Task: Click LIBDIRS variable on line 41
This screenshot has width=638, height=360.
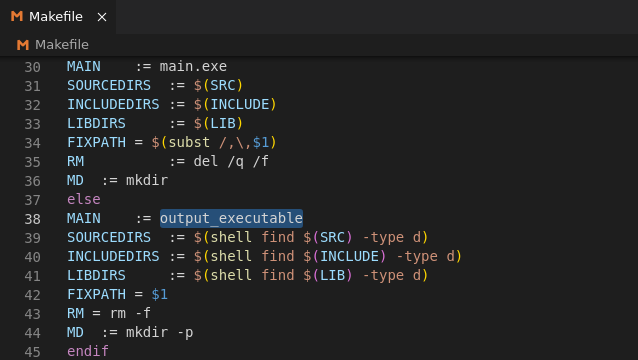Action: [x=96, y=275]
